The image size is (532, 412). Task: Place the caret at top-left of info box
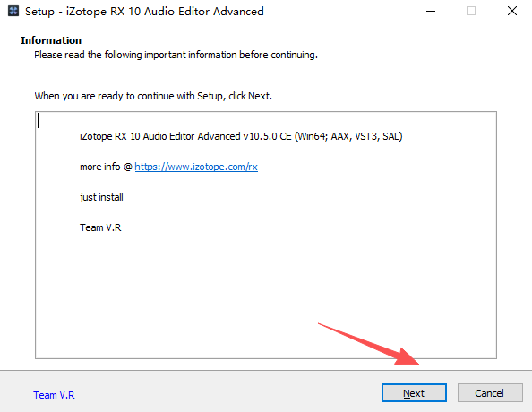click(38, 121)
